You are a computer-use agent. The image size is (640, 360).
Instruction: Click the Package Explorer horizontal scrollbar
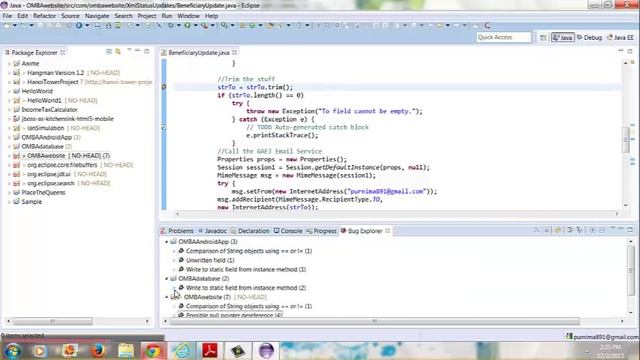click(53, 322)
